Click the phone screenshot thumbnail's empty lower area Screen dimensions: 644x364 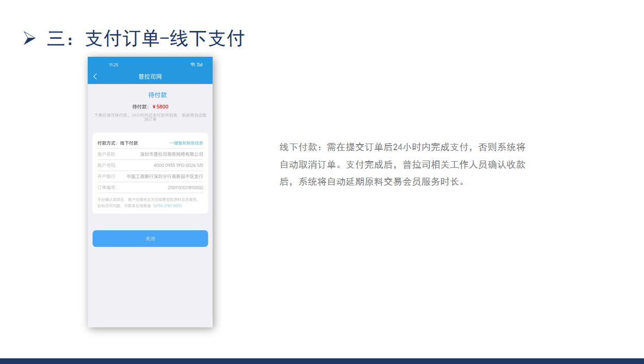tap(150, 287)
